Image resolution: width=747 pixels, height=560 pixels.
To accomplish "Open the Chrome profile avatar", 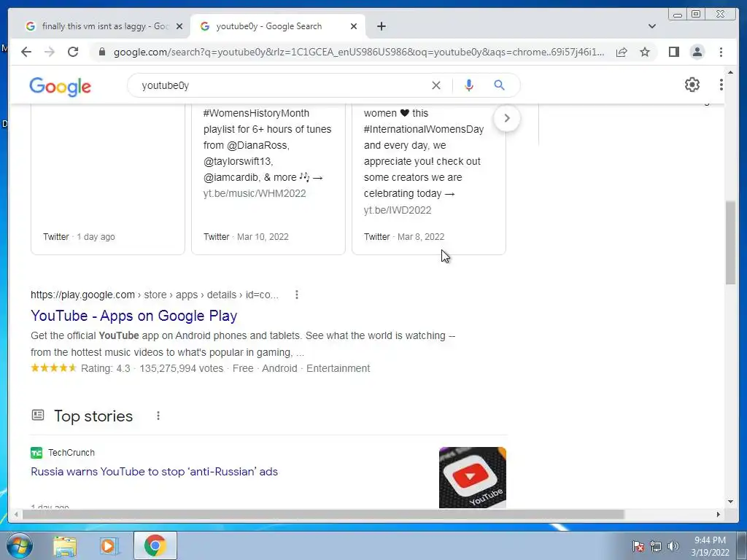I will click(697, 52).
